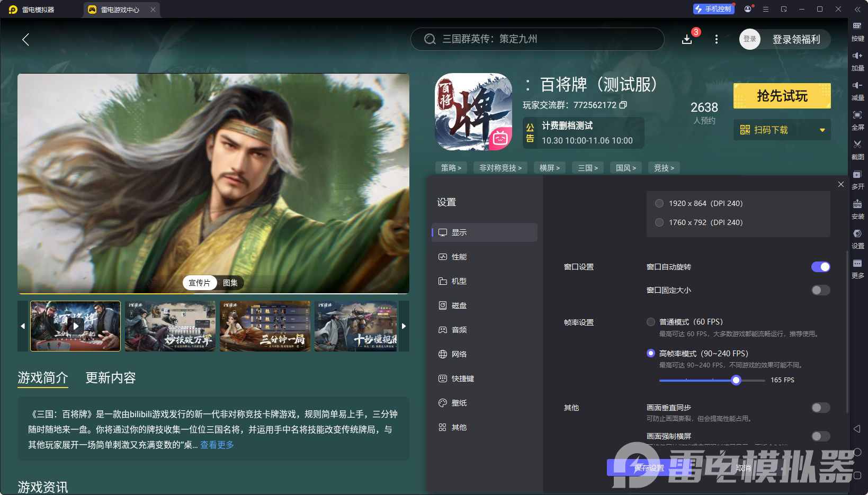This screenshot has width=868, height=495.
Task: Click the 加量 volume up icon
Action: click(858, 56)
